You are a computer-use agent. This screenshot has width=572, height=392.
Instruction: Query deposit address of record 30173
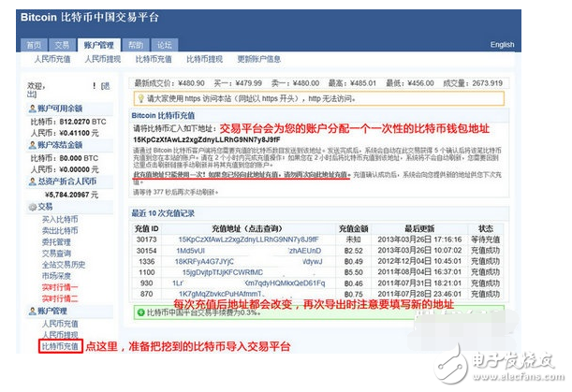pos(248,240)
